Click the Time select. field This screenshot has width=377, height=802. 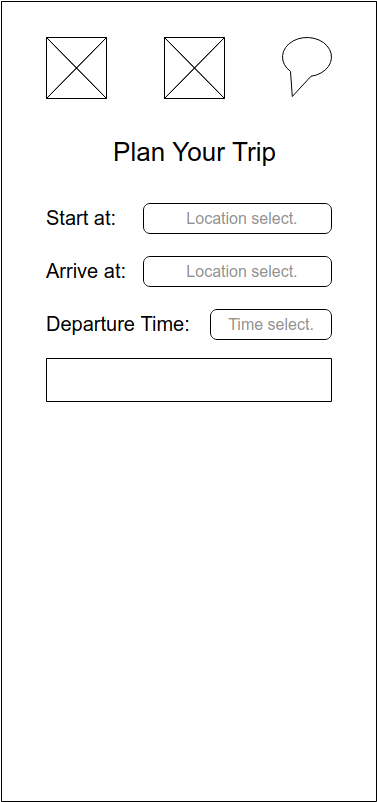click(271, 324)
